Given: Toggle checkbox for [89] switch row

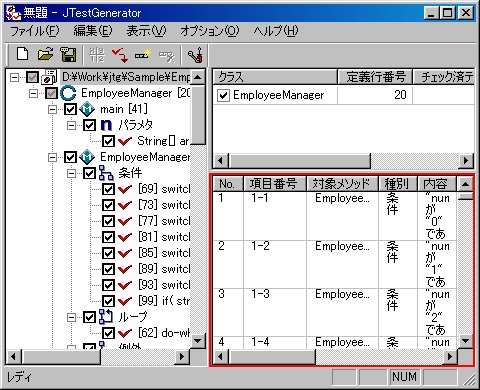Looking at the screenshot, I should pos(108,269).
